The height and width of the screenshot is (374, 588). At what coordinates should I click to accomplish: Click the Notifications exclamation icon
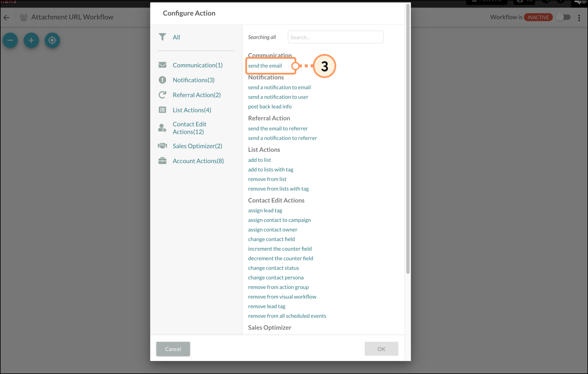162,80
